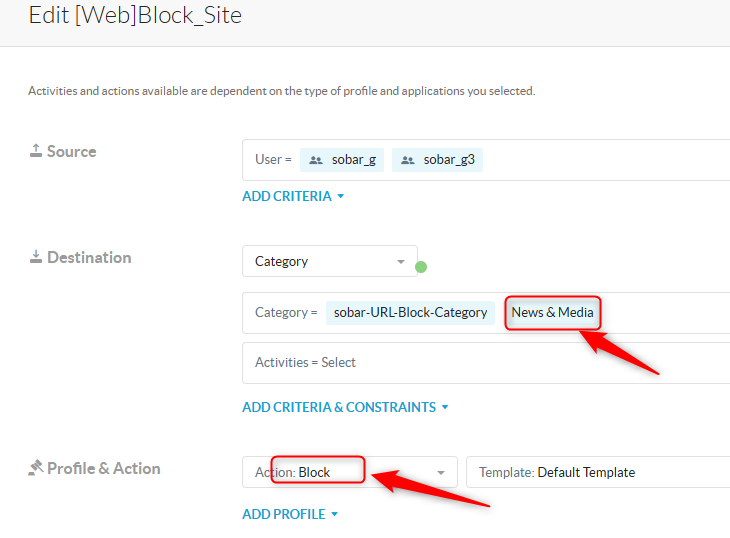Click inside the User source criteria box

pyautogui.click(x=486, y=160)
